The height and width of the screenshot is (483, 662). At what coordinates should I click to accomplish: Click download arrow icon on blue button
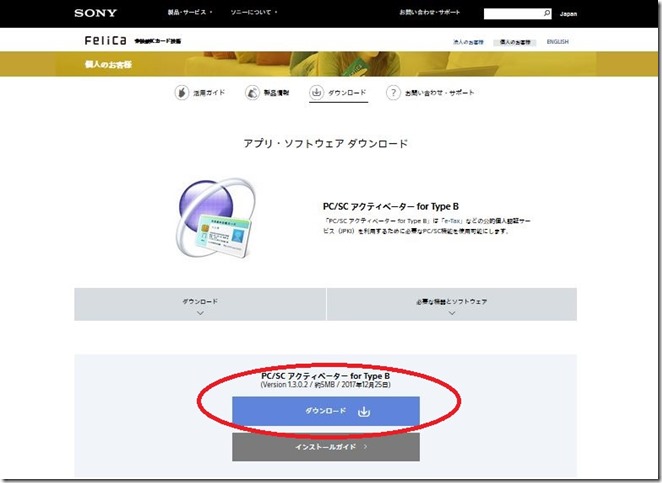[x=364, y=411]
